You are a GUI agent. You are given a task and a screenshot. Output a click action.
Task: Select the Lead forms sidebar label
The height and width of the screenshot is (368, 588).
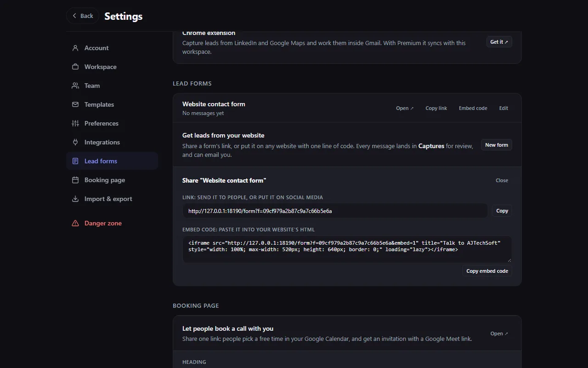click(x=101, y=161)
